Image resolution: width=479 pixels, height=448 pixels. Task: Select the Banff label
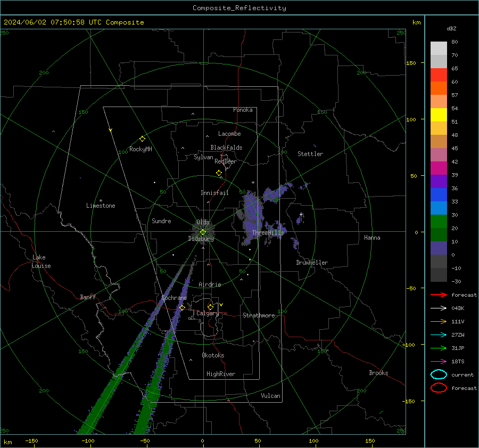point(88,297)
